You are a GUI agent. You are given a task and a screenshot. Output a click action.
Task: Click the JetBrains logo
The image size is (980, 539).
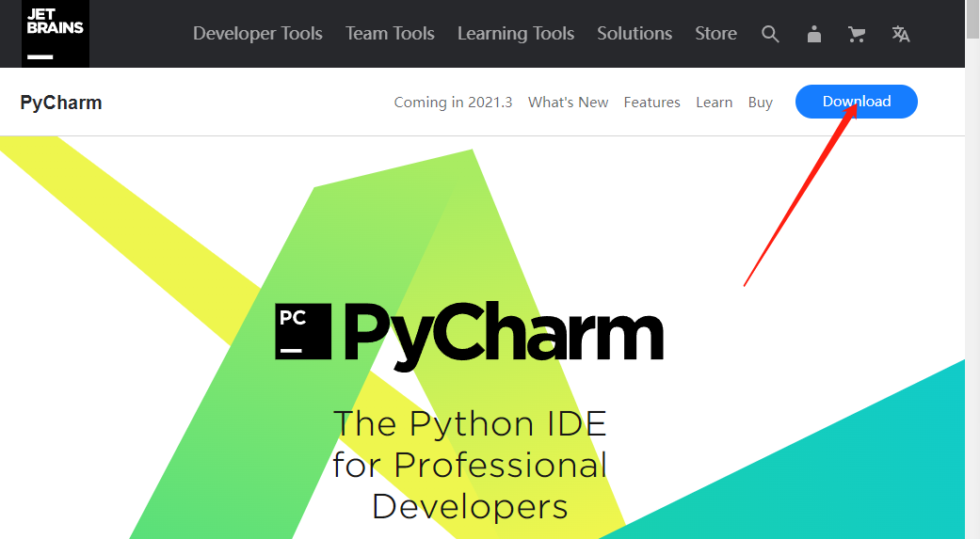tap(56, 33)
